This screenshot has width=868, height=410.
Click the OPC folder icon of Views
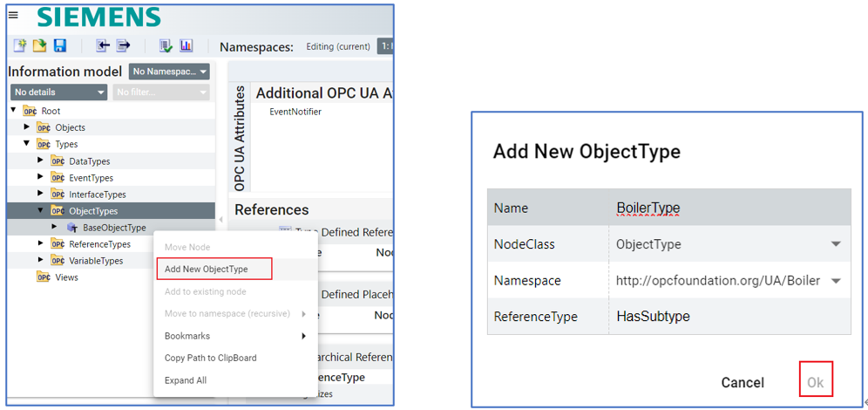(44, 277)
